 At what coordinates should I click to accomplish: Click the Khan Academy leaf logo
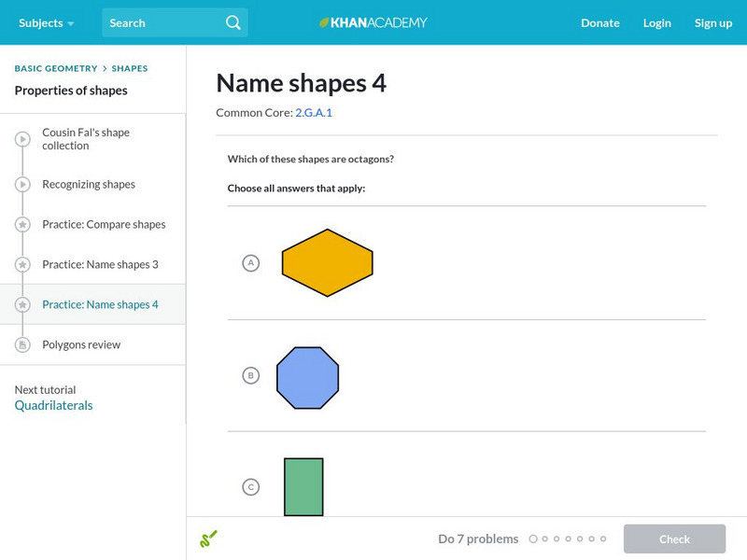click(324, 22)
